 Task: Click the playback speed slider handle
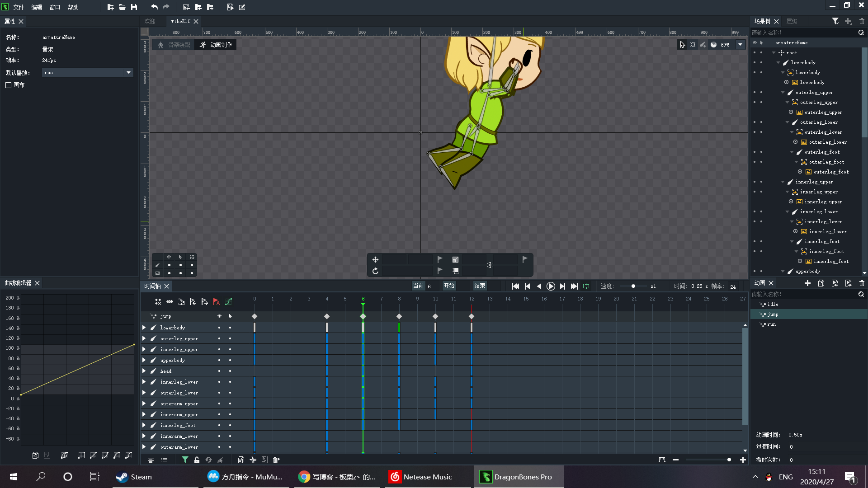(633, 286)
